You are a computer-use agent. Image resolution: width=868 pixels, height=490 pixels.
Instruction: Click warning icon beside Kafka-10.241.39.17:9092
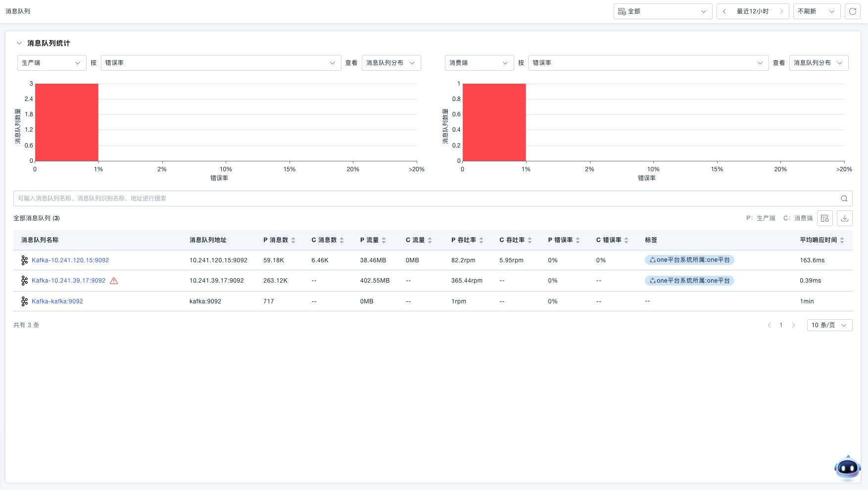point(114,281)
